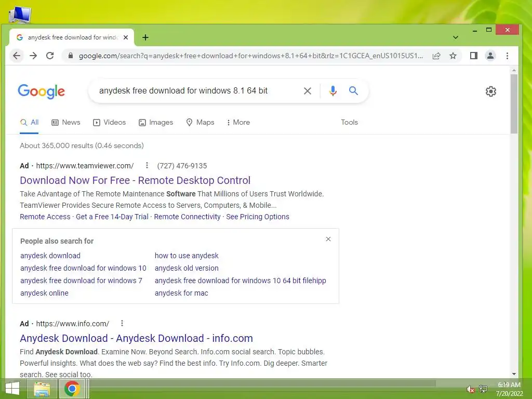This screenshot has height=399, width=532.
Task: Search anydesk free download for windows 10
Action: tap(83, 268)
